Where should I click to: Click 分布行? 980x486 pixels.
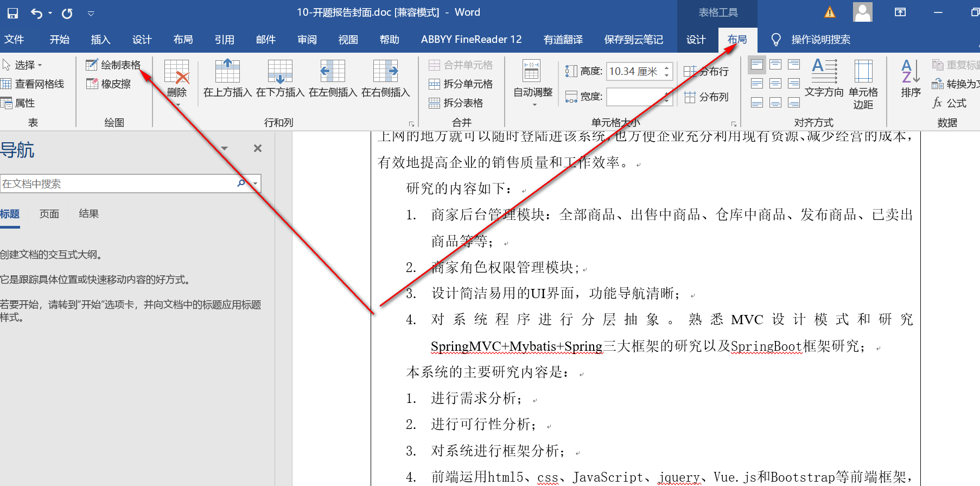(x=706, y=72)
